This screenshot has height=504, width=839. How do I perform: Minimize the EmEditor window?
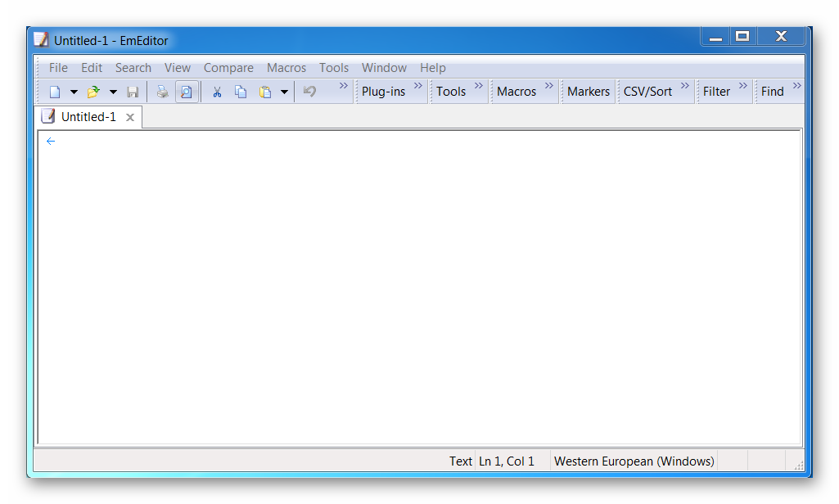click(x=715, y=37)
